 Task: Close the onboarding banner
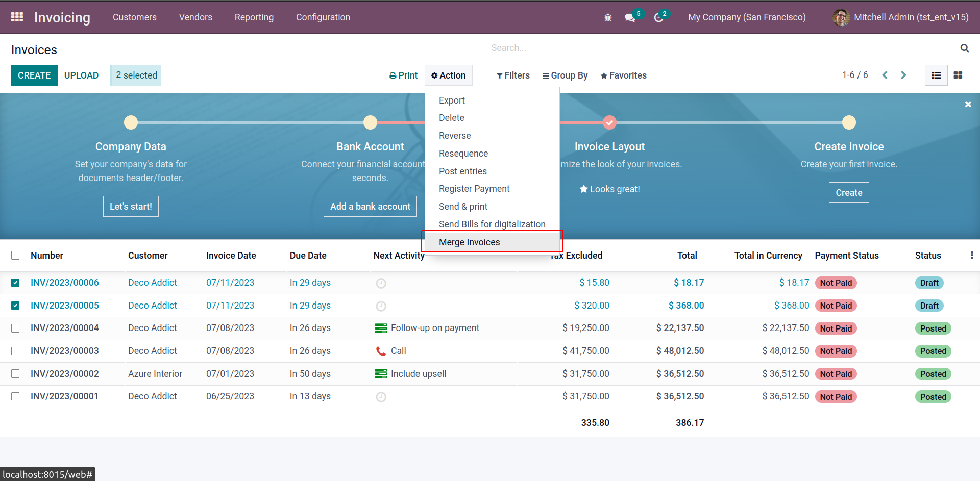[968, 104]
